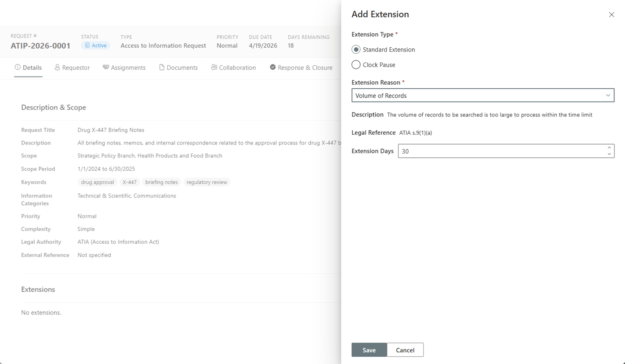The width and height of the screenshot is (625, 364).
Task: Switch to the Documents tab
Action: click(x=182, y=67)
